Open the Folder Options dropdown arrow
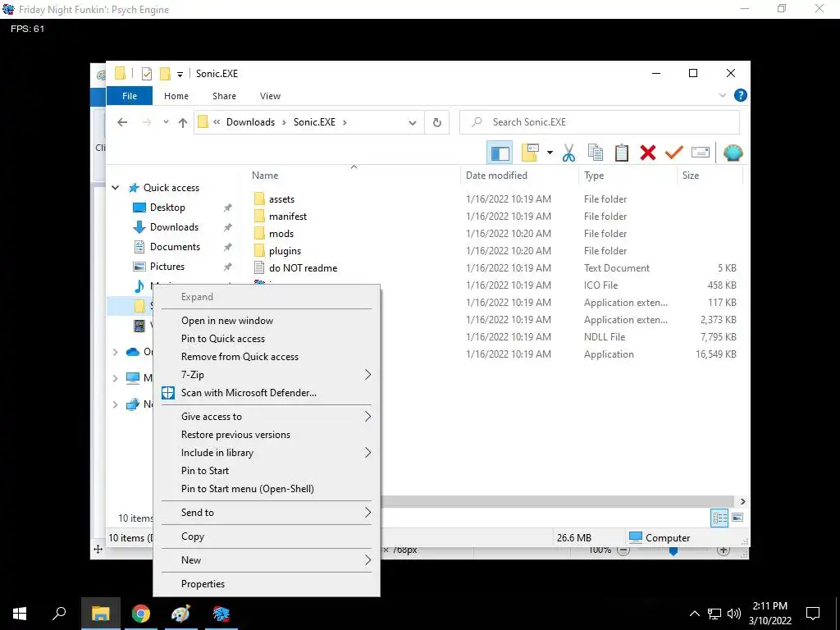The image size is (840, 630). pos(550,153)
